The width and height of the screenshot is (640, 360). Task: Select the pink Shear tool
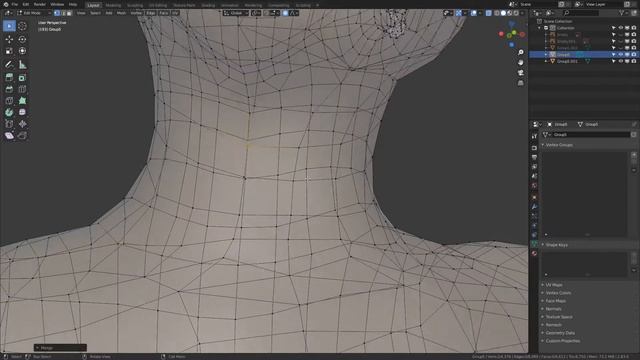click(9, 135)
